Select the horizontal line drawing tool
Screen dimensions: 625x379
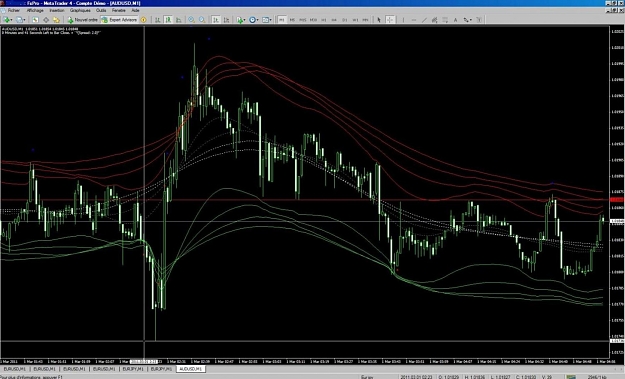coord(414,20)
